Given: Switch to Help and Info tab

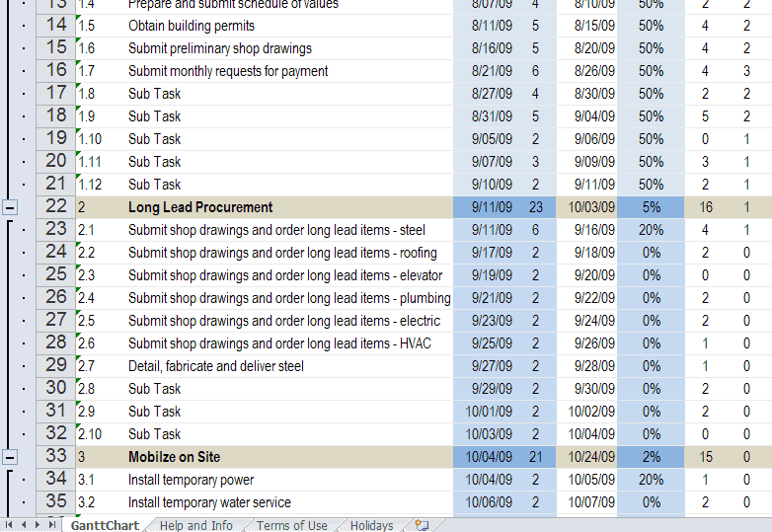Looking at the screenshot, I should coord(195,525).
